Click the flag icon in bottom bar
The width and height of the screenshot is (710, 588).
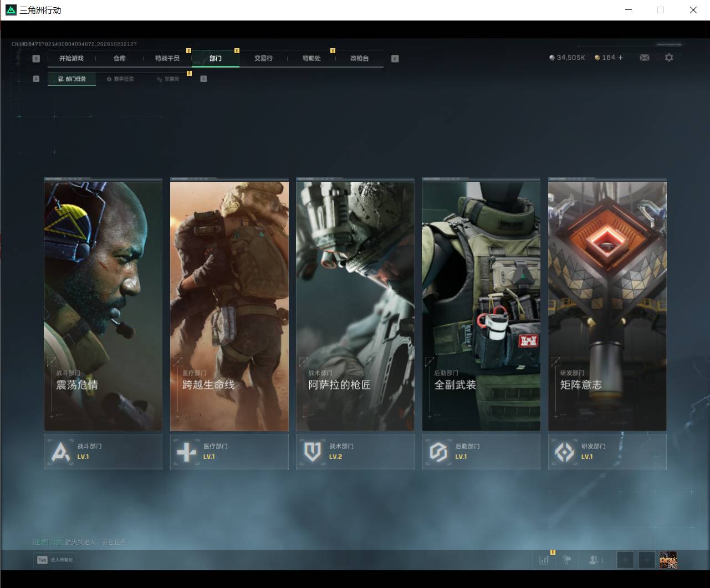click(x=567, y=560)
